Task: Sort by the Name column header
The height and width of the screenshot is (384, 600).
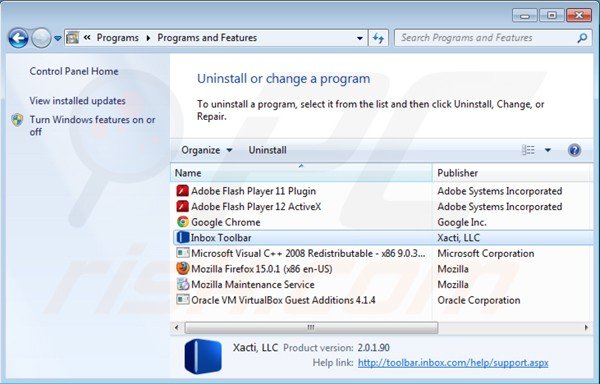Action: pos(301,173)
